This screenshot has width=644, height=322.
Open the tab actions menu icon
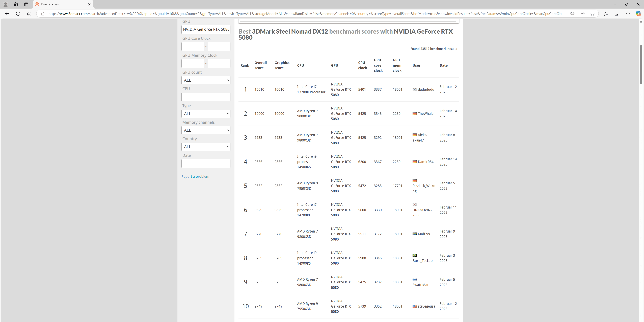(x=26, y=4)
